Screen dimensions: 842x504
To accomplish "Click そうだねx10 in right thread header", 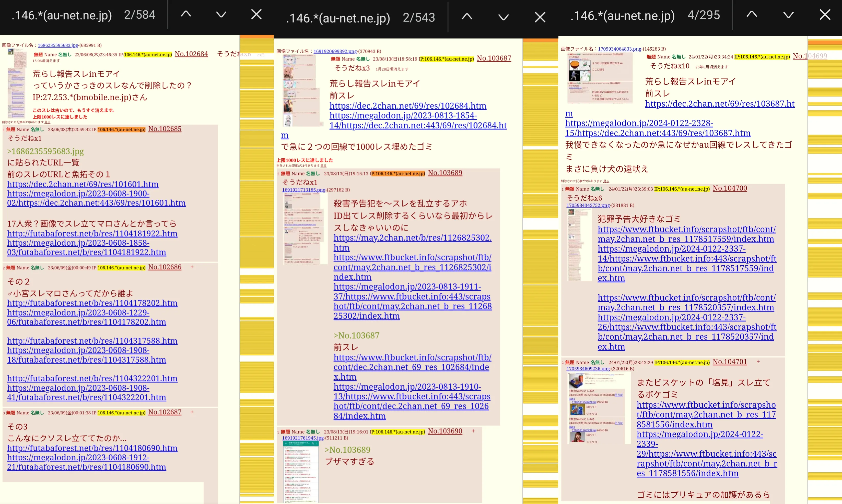I will pyautogui.click(x=669, y=66).
